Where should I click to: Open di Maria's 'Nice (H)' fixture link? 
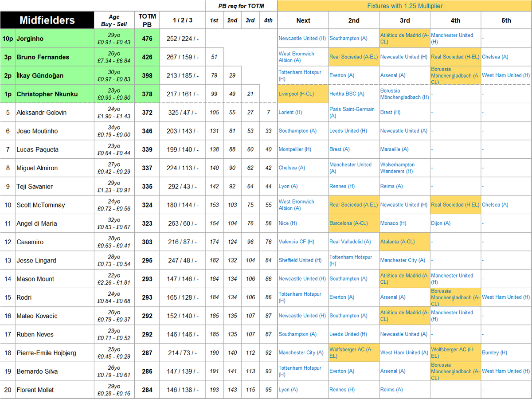pyautogui.click(x=288, y=223)
